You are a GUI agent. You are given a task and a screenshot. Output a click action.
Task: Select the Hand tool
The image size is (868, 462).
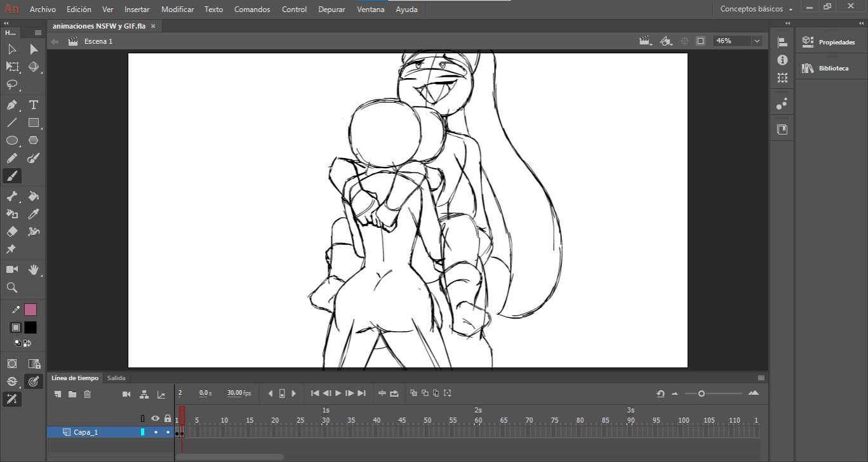click(34, 270)
